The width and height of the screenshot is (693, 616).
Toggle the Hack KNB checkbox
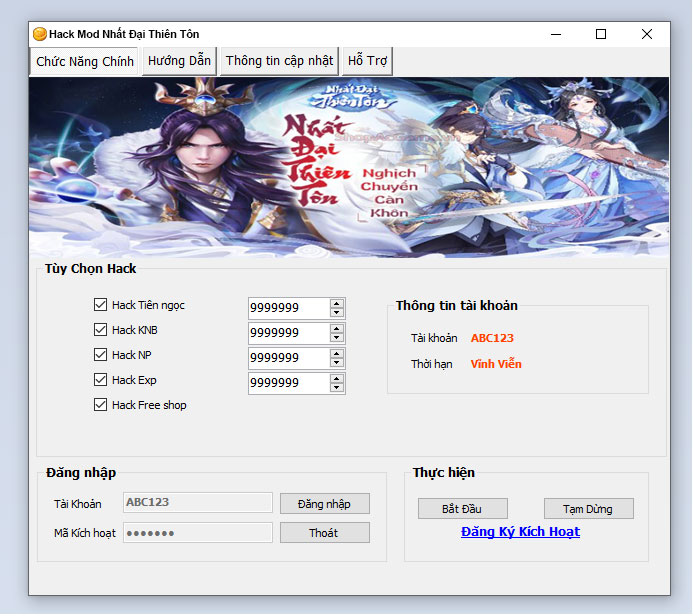point(100,330)
